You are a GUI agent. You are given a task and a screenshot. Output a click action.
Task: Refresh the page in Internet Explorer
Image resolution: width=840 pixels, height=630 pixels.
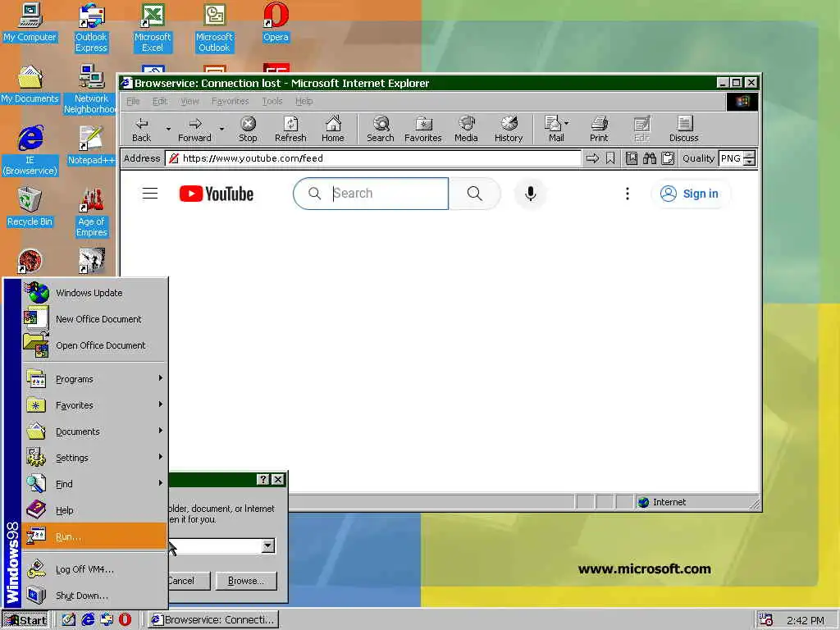point(290,129)
